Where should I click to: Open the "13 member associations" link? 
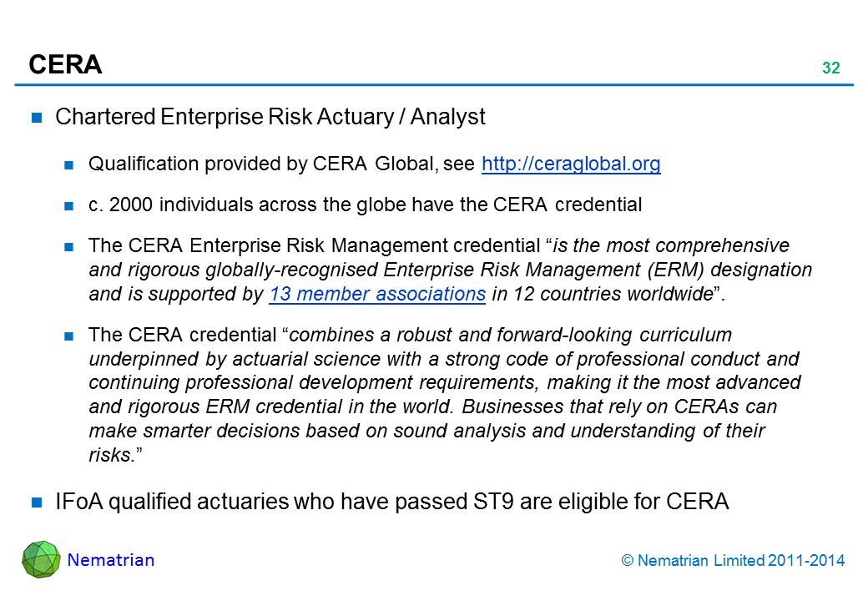tap(378, 294)
